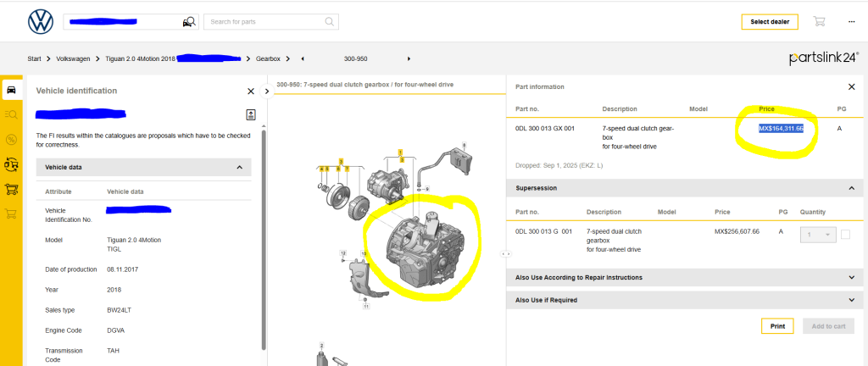868x366 pixels.
Task: Expand Also Use According to Repair Instructions
Action: click(x=851, y=277)
